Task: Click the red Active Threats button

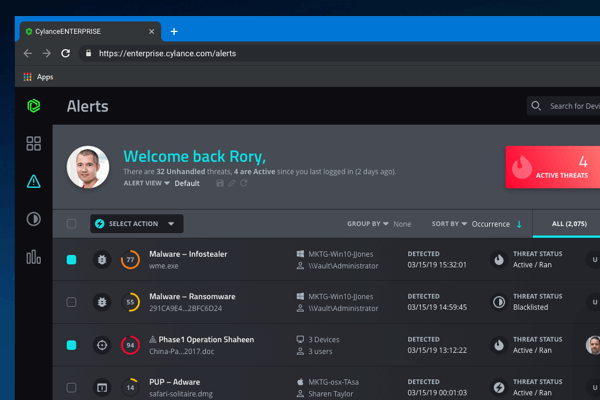Action: click(x=553, y=167)
